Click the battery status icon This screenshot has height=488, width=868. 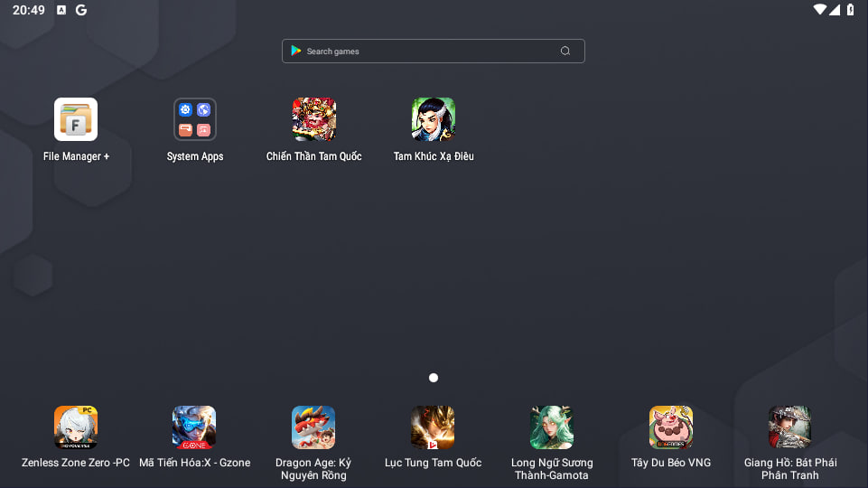pos(851,10)
